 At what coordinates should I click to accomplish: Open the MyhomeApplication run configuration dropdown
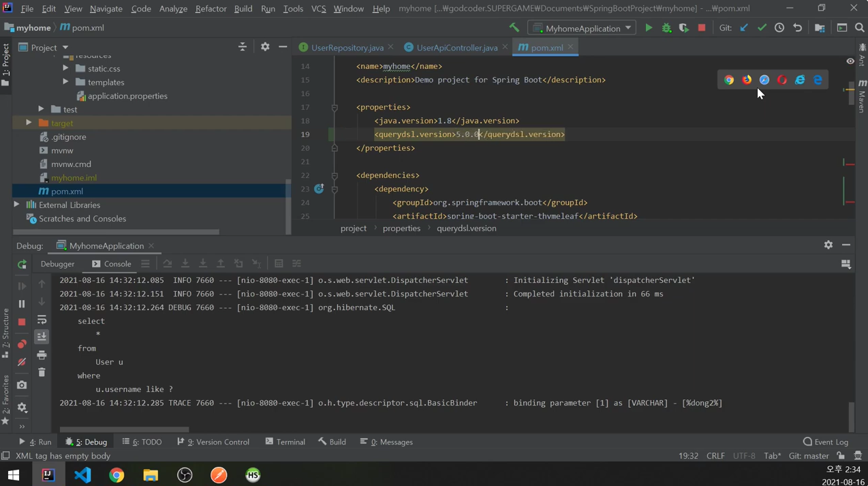pos(583,28)
